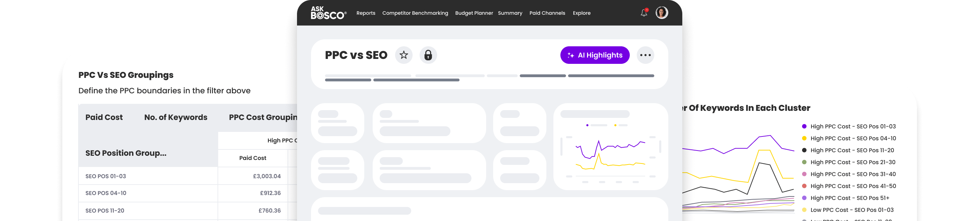Open the notifications bell
The image size is (980, 221).
click(x=644, y=13)
